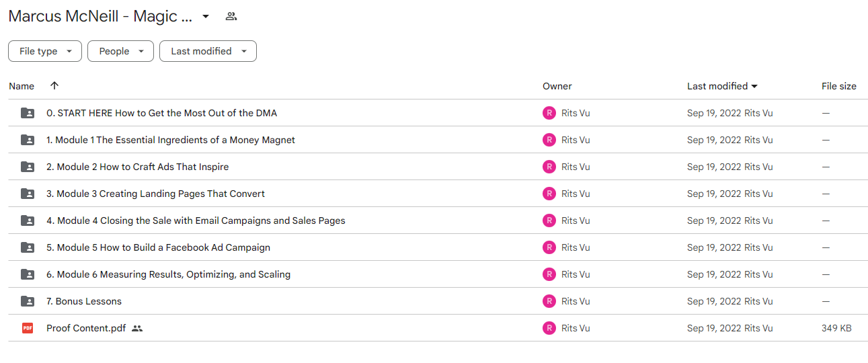This screenshot has width=868, height=363.
Task: Open the Last modified filter dropdown
Action: pyautogui.click(x=208, y=51)
